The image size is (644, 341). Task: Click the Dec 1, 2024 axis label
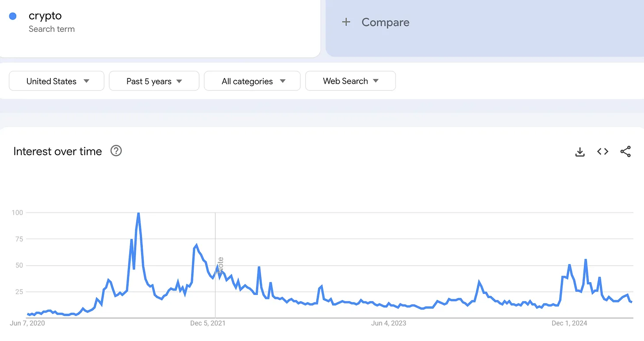click(x=569, y=323)
